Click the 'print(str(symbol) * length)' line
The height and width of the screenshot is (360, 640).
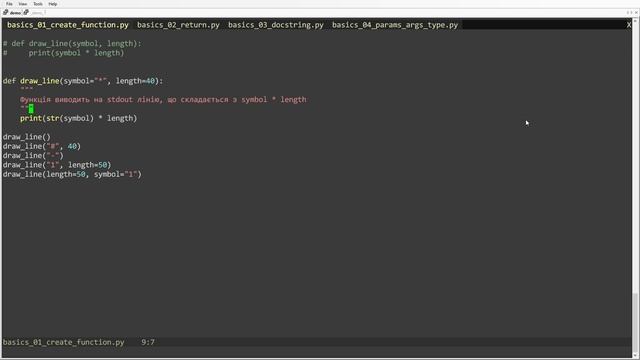[78, 118]
